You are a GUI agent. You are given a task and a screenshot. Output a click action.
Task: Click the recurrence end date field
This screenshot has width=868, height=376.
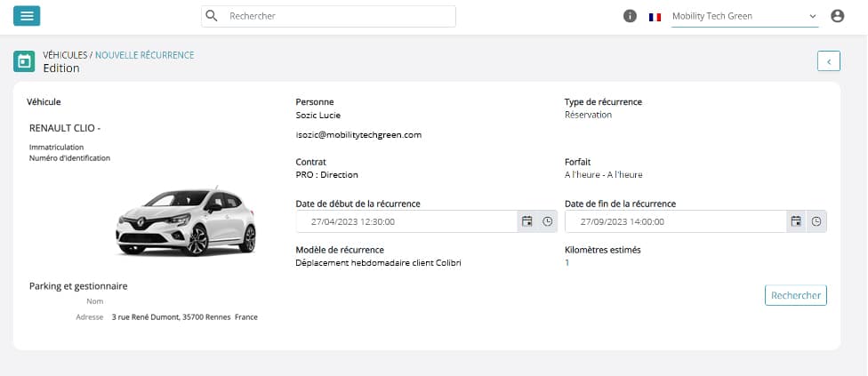point(675,221)
